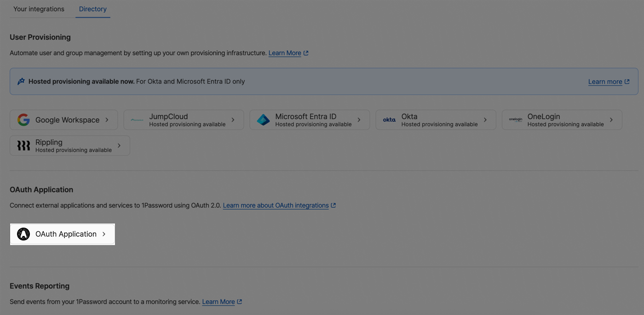Viewport: 644px width, 315px height.
Task: Select the Directory tab
Action: coord(92,8)
